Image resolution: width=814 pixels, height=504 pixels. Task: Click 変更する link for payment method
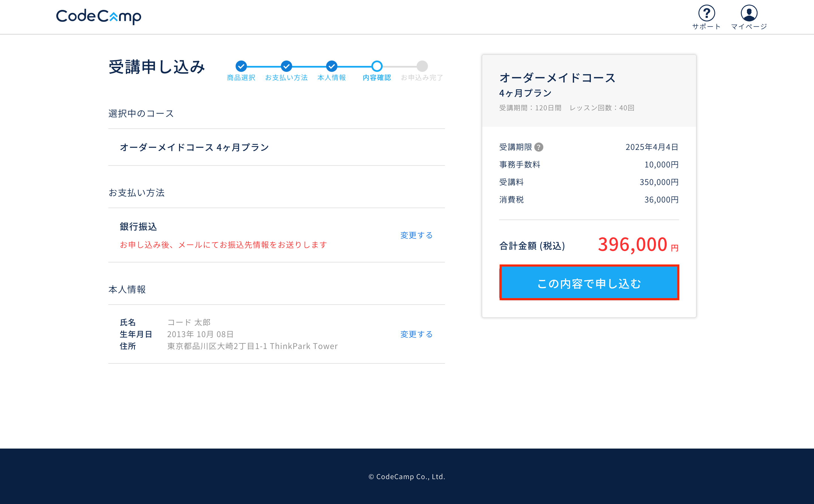[x=416, y=235]
